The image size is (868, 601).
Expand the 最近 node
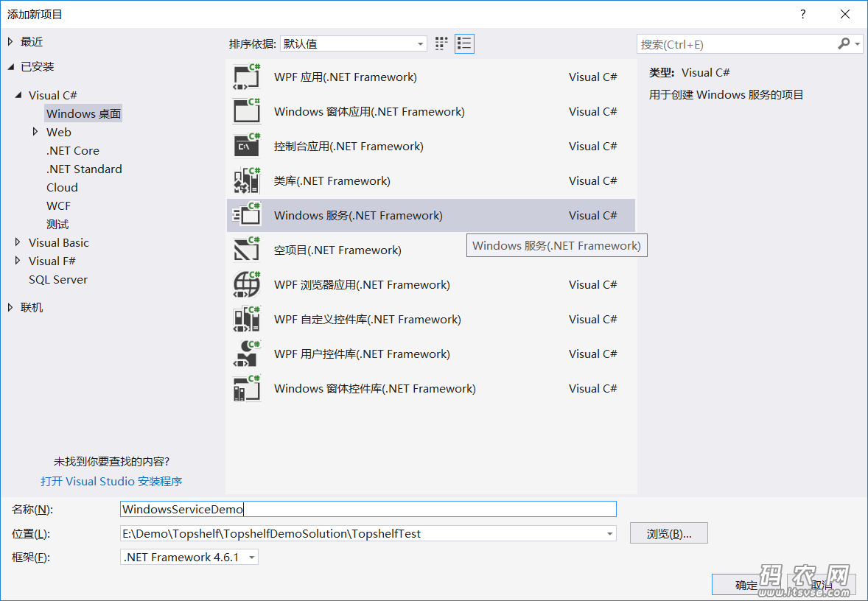click(x=10, y=41)
